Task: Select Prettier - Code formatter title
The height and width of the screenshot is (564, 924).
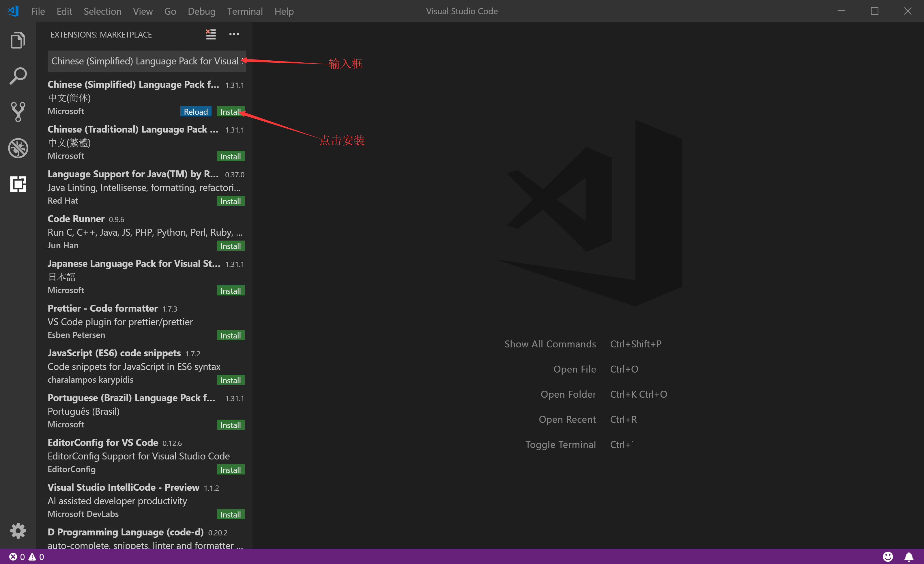Action: [x=102, y=308]
